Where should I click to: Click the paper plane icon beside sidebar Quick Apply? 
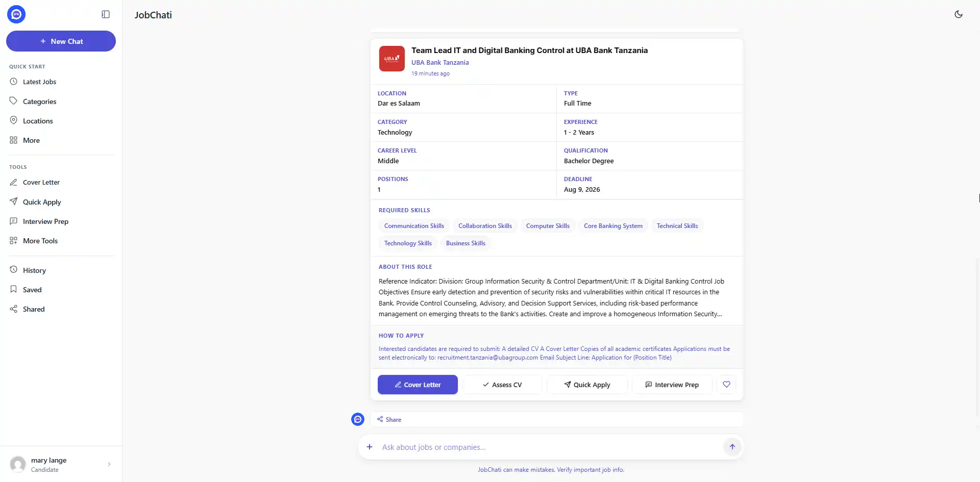(x=14, y=201)
